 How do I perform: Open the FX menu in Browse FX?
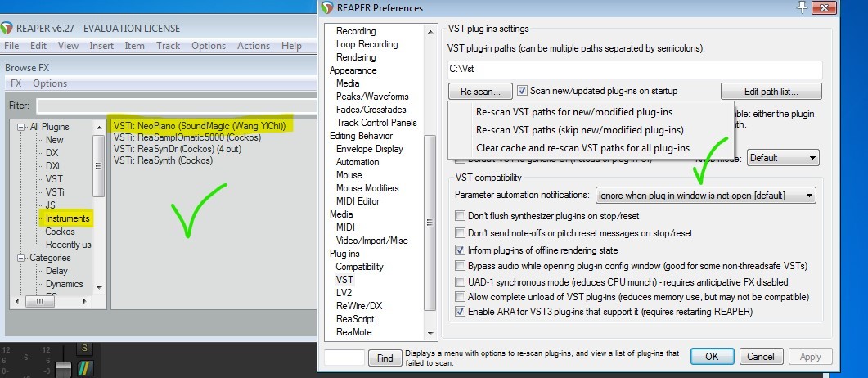point(16,83)
